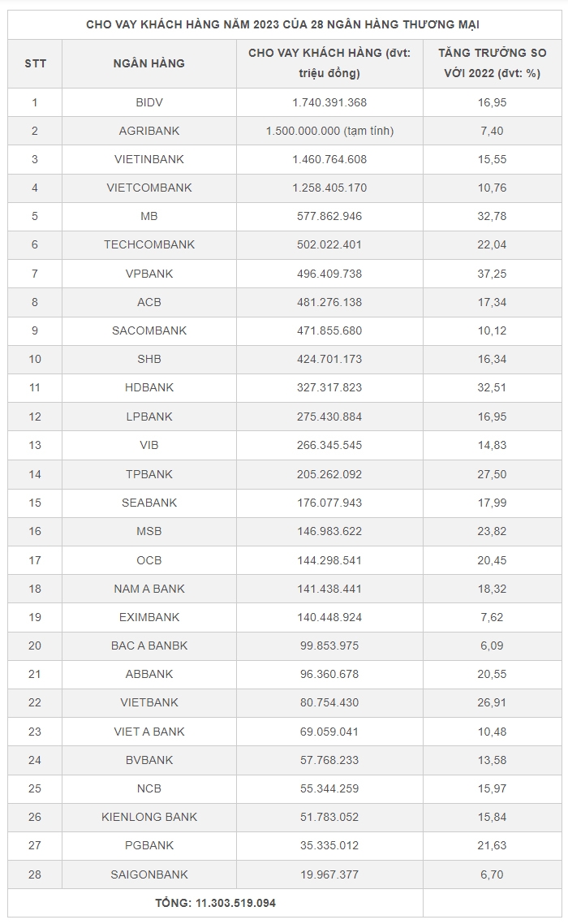The image size is (568, 924).
Task: Select the SAIGONBANK name cell
Action: [x=149, y=874]
